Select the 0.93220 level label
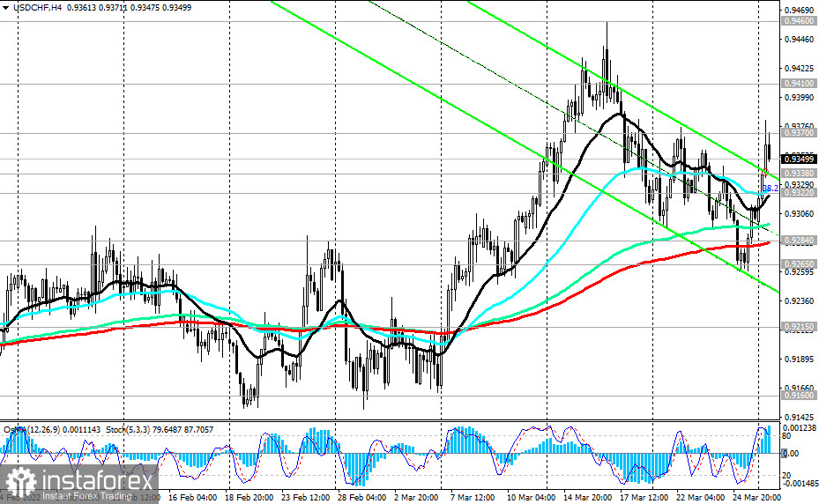Screen dimensions: 819x504 coord(799,193)
